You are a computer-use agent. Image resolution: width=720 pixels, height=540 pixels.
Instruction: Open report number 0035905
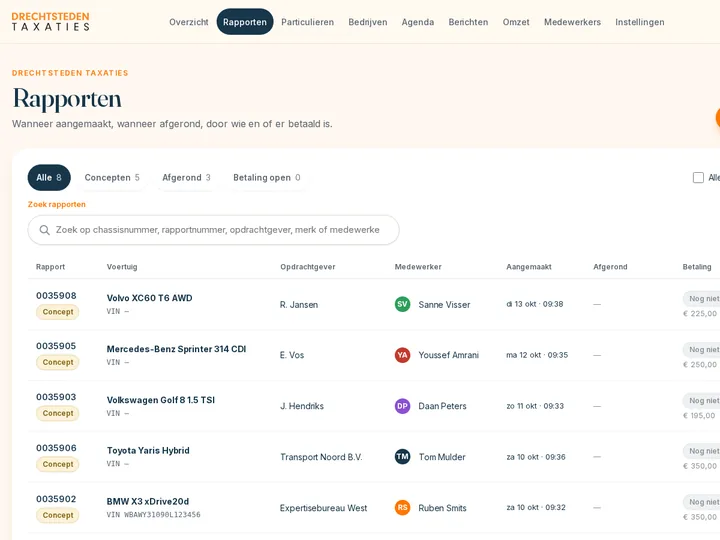(x=56, y=346)
